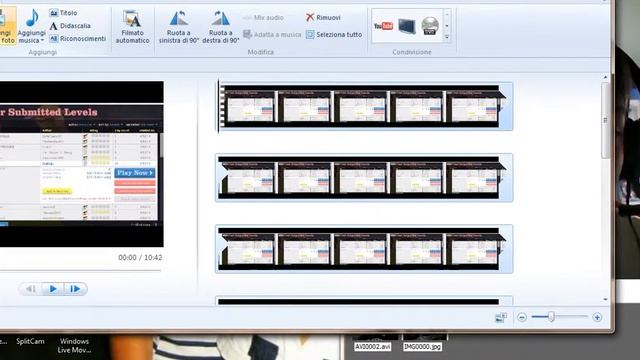
Task: Expand Aggiungi musica dropdown arrow
Action: (x=42, y=40)
